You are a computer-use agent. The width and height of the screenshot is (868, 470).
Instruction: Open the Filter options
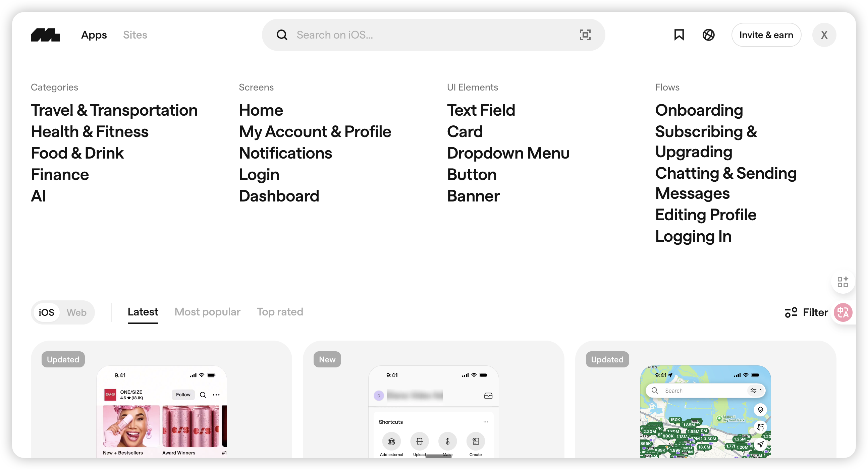[x=806, y=313]
